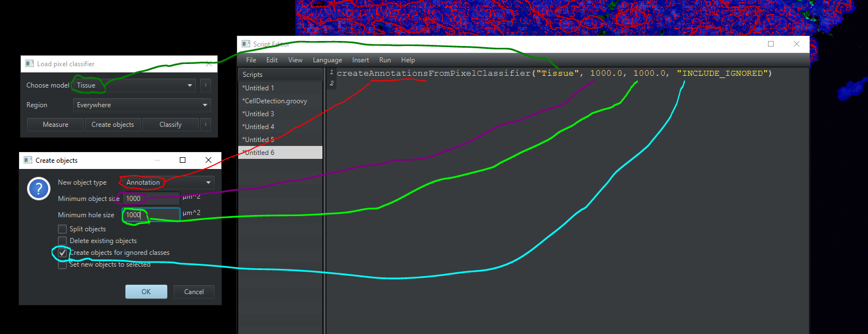Expand the Region dropdown set to Everywhere
Image resolution: width=868 pixels, height=334 pixels.
[x=142, y=105]
